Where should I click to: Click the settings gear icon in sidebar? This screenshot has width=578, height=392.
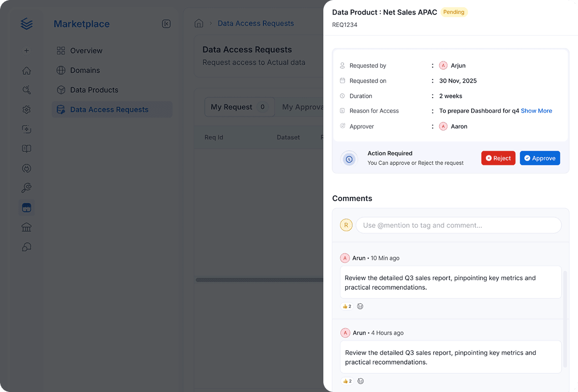[x=26, y=109]
